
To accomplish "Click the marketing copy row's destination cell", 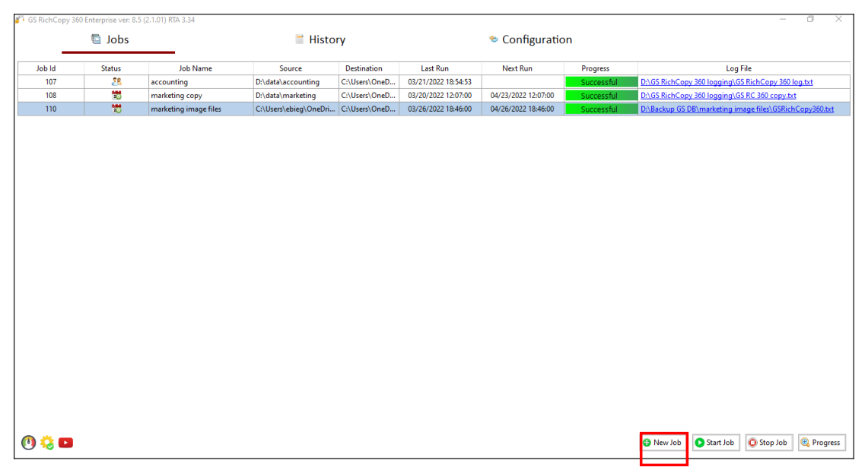I will pos(369,95).
